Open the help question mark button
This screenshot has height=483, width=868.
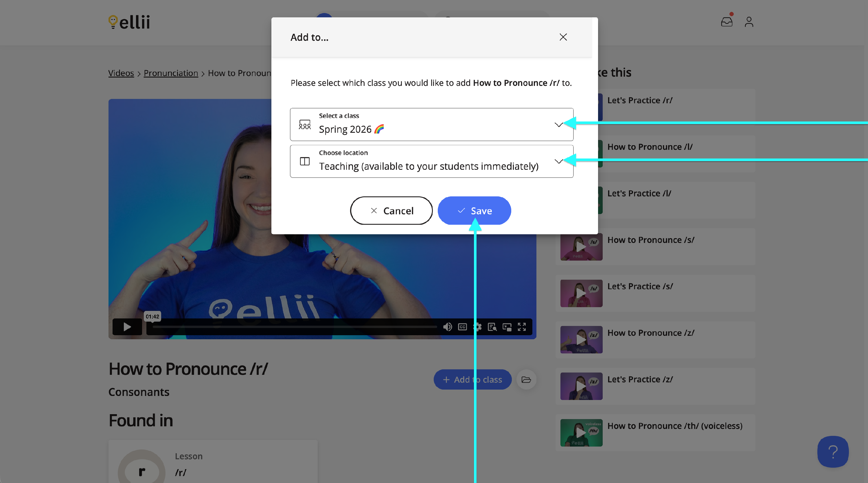(833, 452)
